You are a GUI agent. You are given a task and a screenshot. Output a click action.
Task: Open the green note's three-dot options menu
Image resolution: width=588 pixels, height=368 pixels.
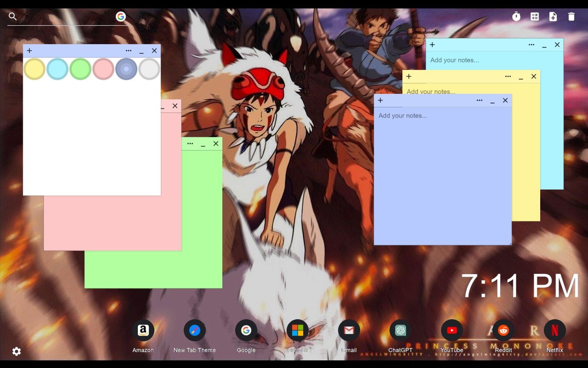coord(190,144)
